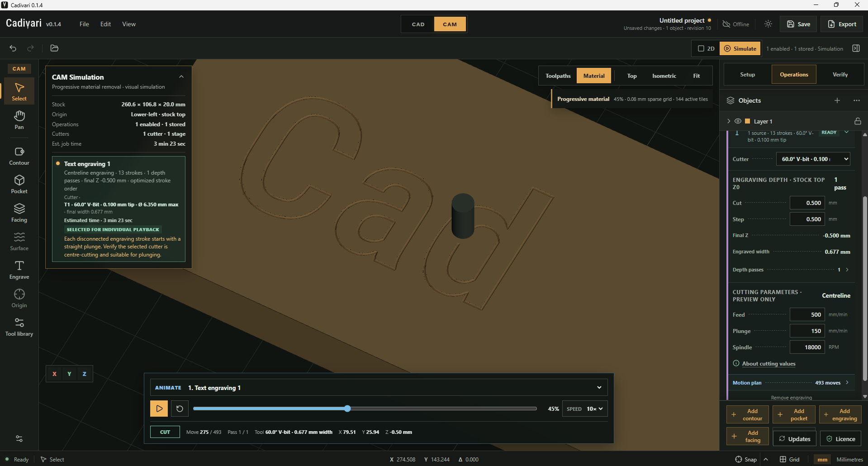This screenshot has width=868, height=466.
Task: Open the playback Speed 10x dropdown
Action: [x=585, y=409]
